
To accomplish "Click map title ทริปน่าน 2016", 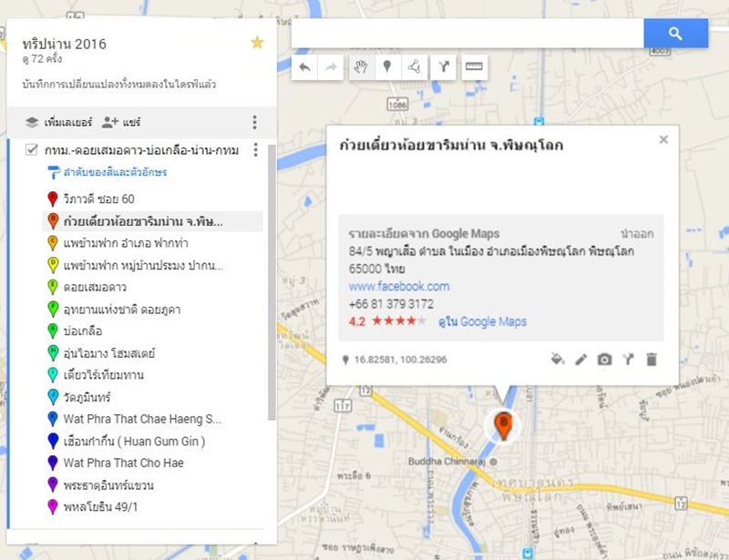I will 64,44.
